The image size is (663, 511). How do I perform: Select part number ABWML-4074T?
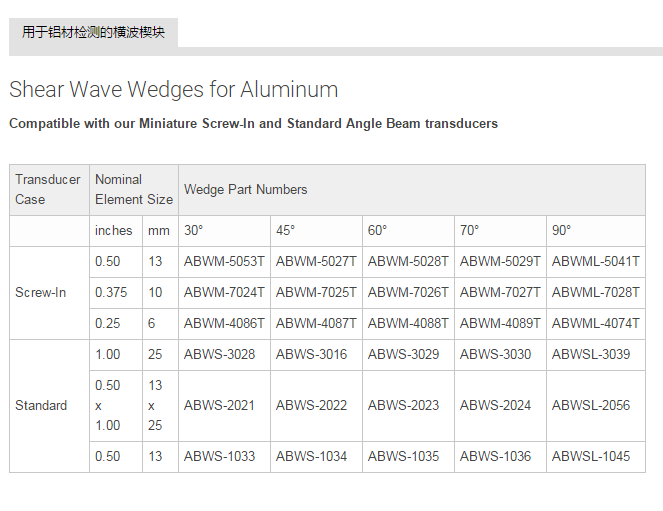(x=595, y=324)
